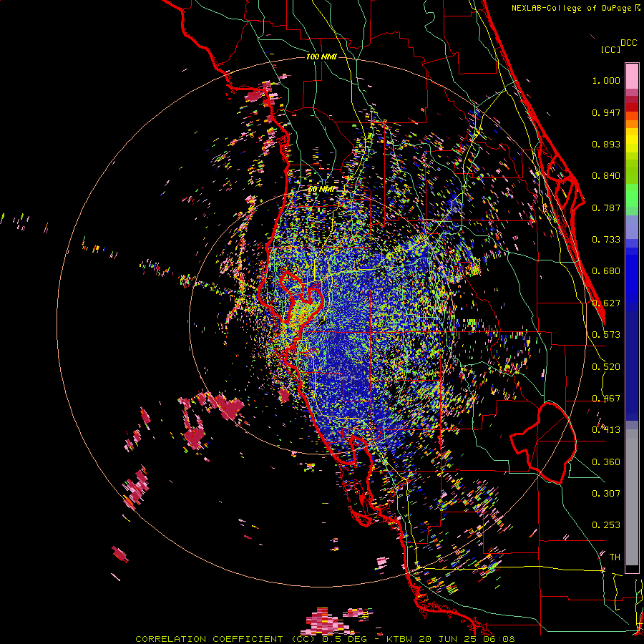This screenshot has height=644, width=644.
Task: Click the 100 NMI range ring label
Action: pos(321,57)
